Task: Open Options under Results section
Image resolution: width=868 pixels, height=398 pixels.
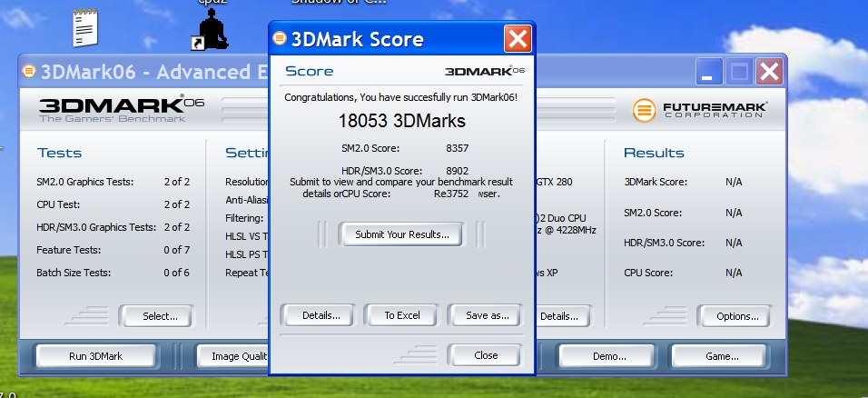Action: click(737, 316)
